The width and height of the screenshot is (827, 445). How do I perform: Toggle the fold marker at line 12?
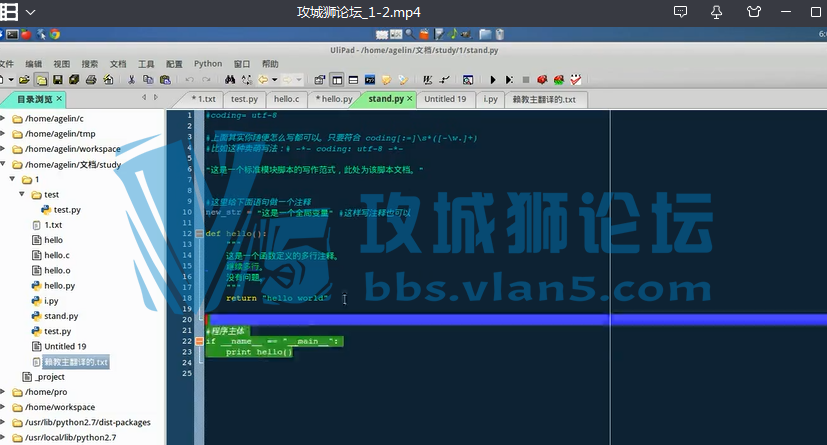click(199, 234)
